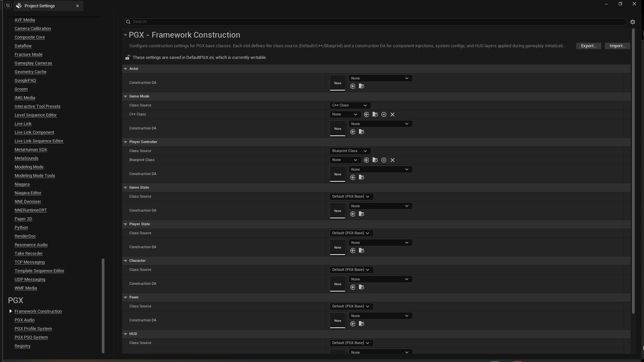Go to PGX Audio settings
Image resolution: width=644 pixels, height=362 pixels.
tap(25, 320)
